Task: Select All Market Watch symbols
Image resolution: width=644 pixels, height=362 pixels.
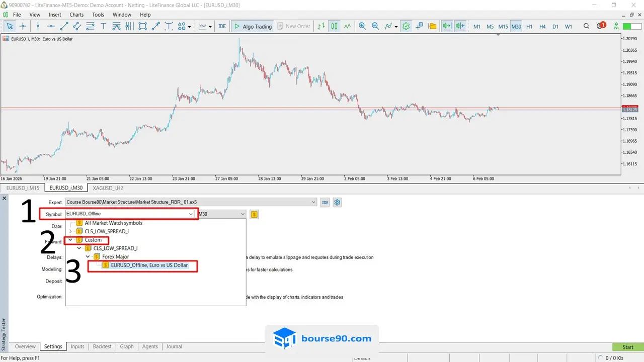Action: coord(113,223)
